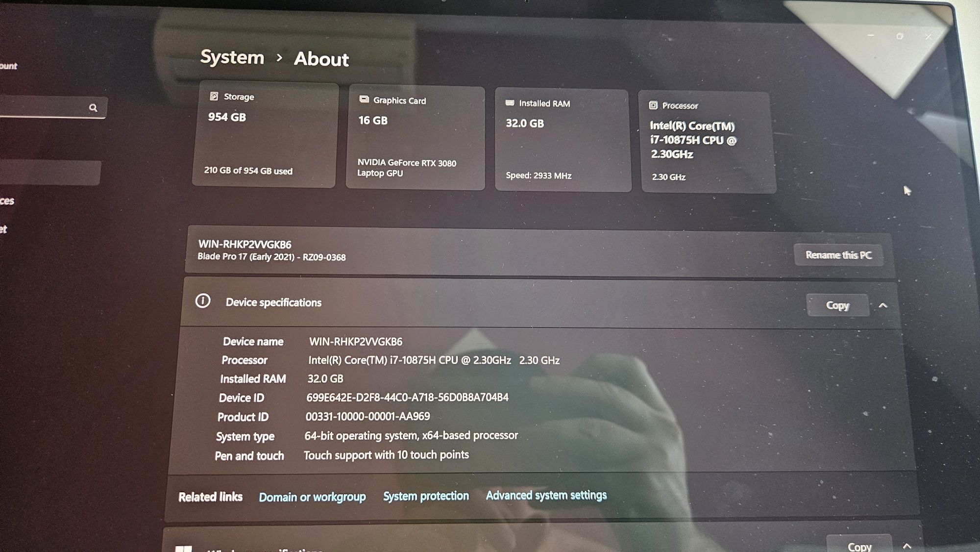Open the Processor i7-10875H card
This screenshot has width=980, height=552.
(708, 142)
